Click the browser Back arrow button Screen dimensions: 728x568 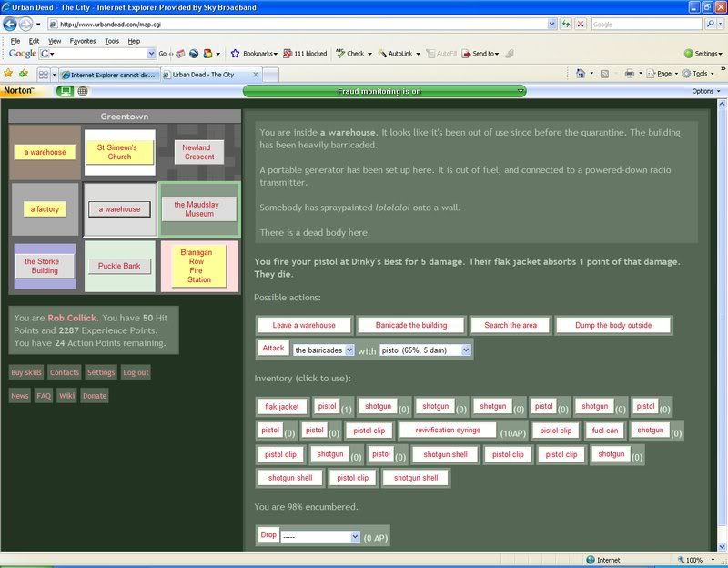pos(10,24)
